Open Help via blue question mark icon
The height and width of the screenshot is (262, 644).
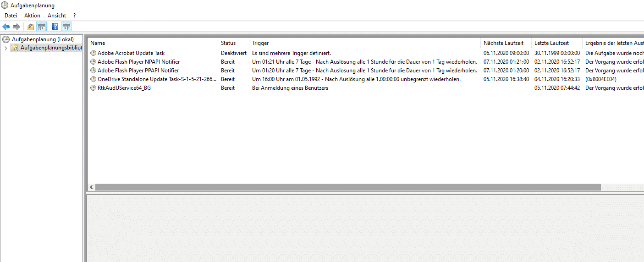(55, 27)
